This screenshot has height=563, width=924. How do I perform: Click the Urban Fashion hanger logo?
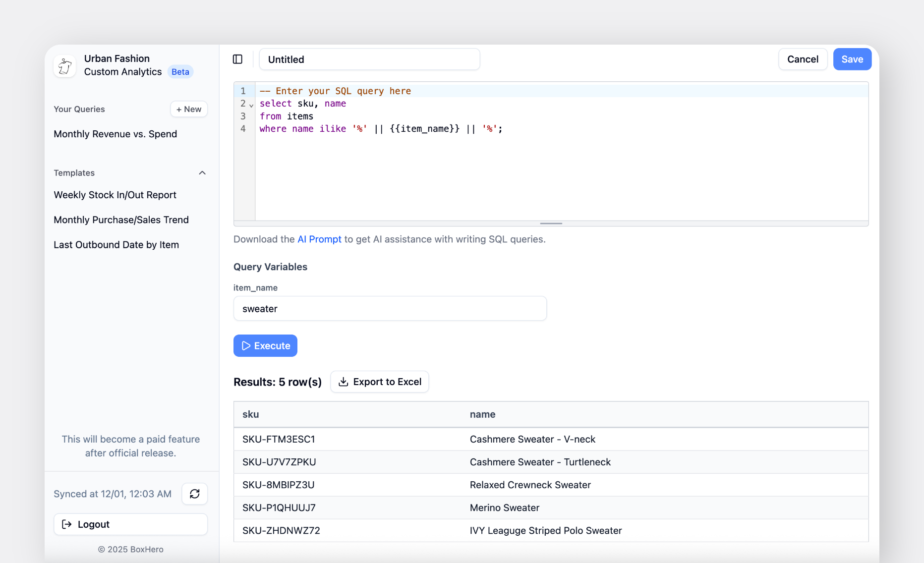[65, 66]
